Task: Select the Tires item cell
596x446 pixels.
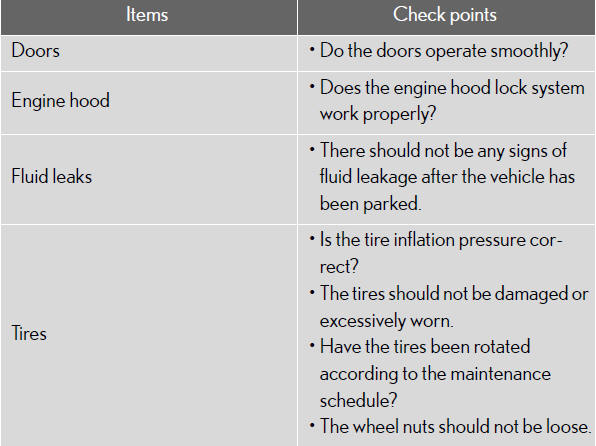Action: coord(149,335)
